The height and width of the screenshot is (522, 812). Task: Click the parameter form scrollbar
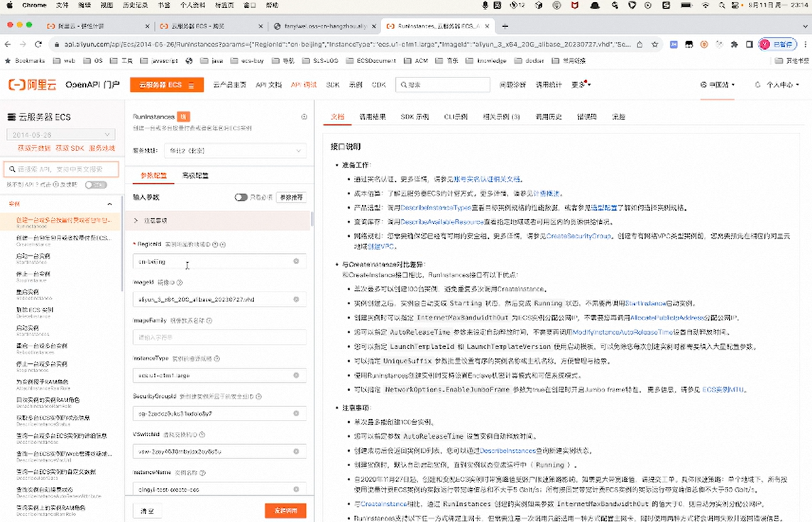pyautogui.click(x=312, y=219)
